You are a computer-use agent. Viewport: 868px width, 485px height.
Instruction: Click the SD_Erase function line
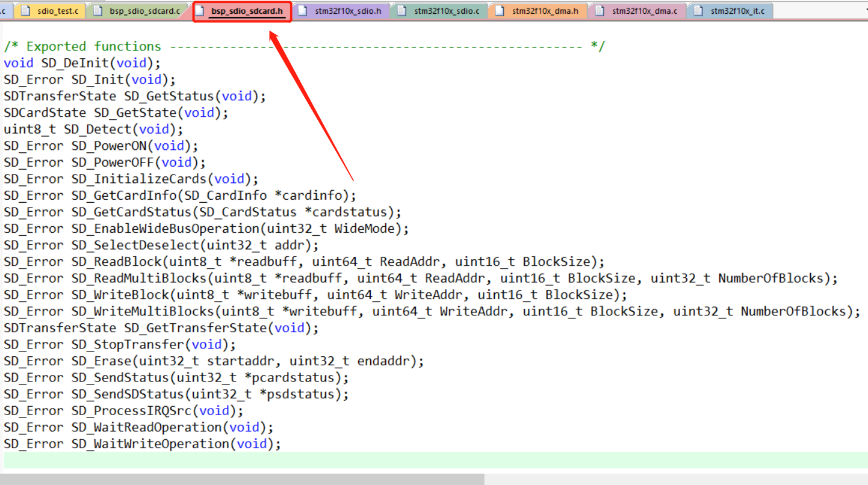(214, 361)
